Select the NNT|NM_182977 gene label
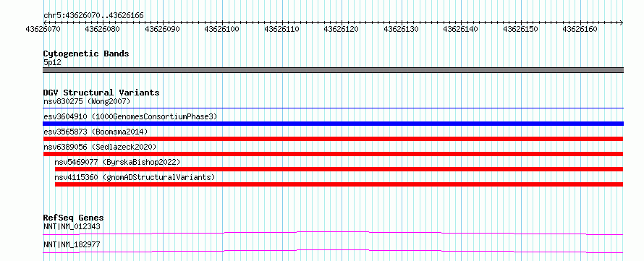 click(x=72, y=245)
